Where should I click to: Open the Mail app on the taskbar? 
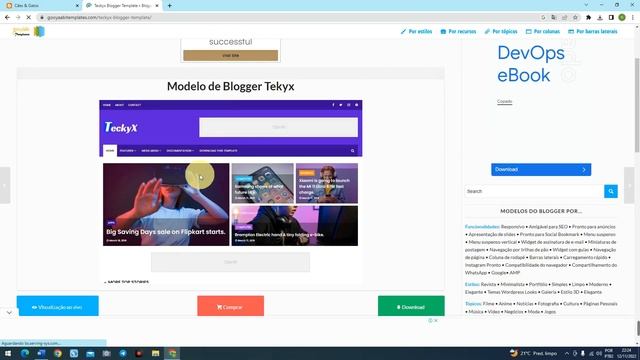point(90,353)
